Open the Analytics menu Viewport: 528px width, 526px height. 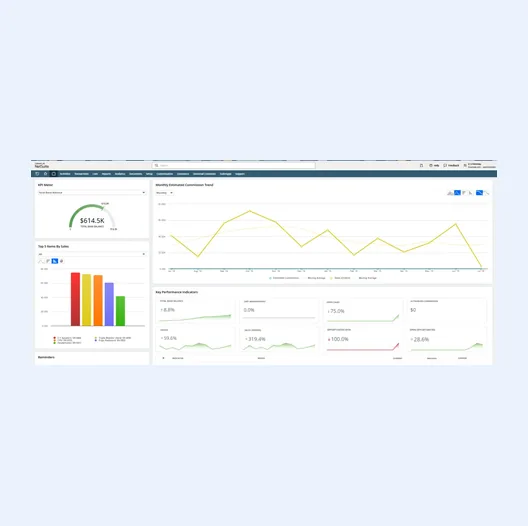[x=120, y=174]
